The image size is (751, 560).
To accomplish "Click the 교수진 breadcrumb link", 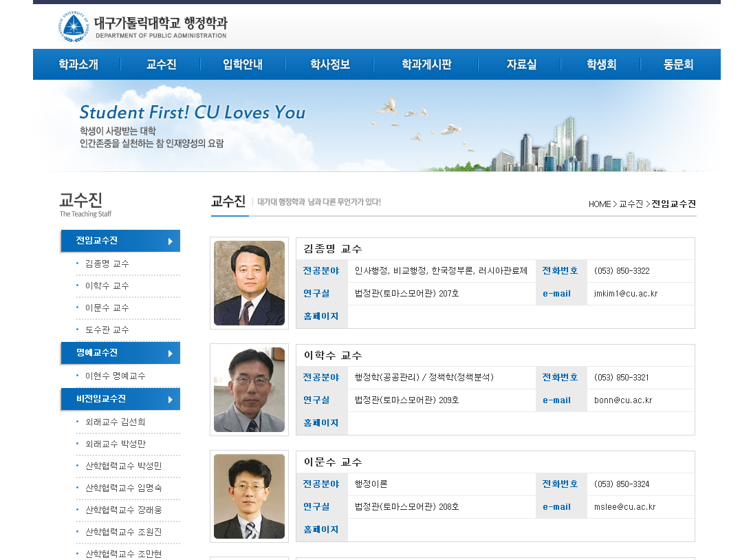I will click(x=631, y=204).
